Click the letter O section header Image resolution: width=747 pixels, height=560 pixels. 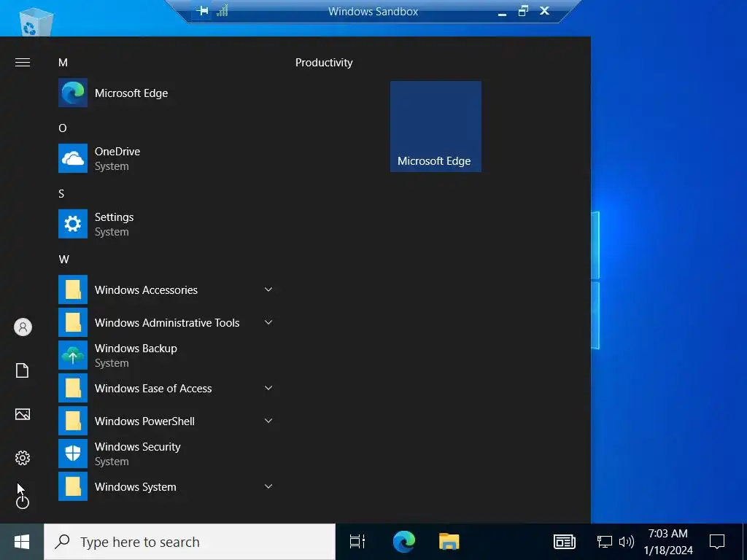tap(63, 128)
